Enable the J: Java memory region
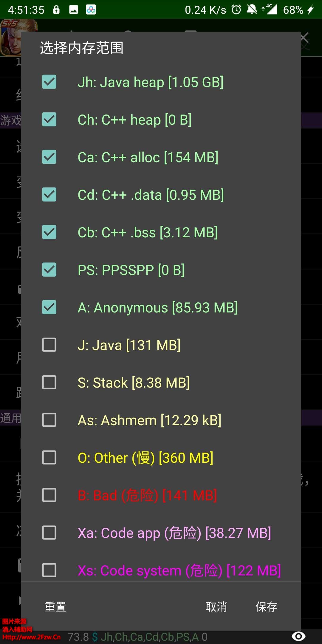This screenshot has width=322, height=644. coord(49,345)
